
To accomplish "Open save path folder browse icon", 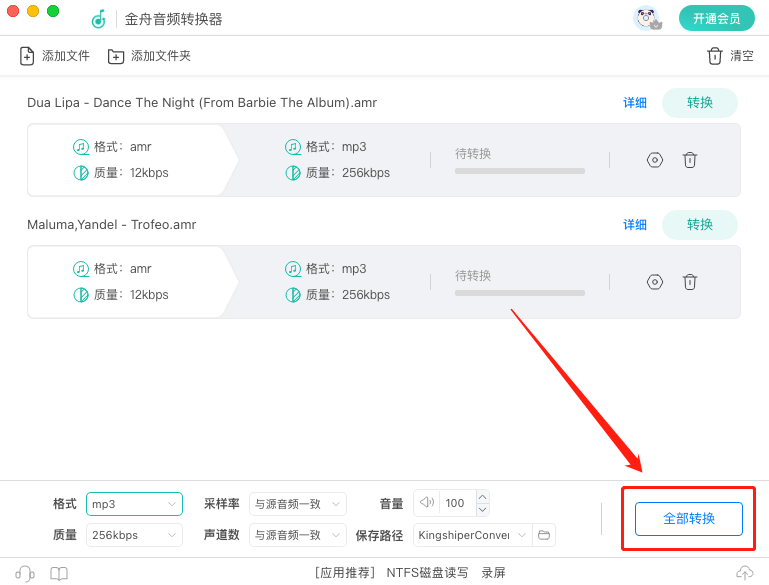I will point(544,534).
